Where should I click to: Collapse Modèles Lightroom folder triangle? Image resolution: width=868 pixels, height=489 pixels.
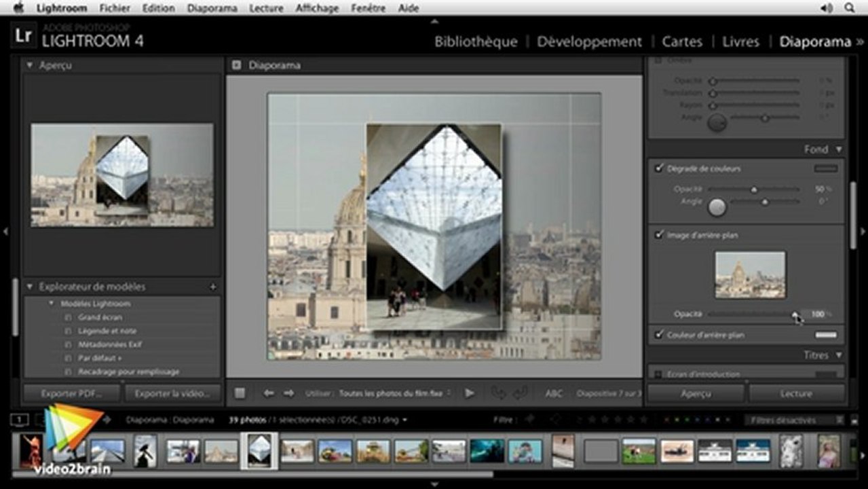[52, 303]
